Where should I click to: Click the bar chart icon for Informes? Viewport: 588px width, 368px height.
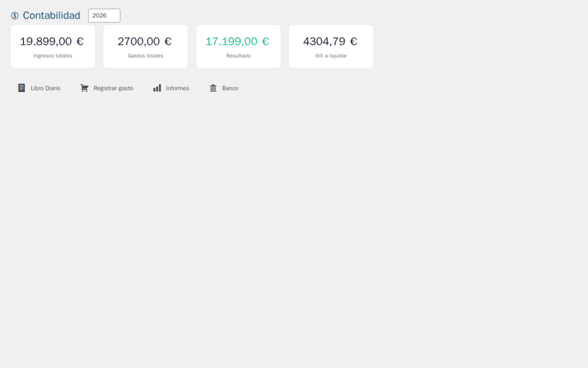[157, 88]
